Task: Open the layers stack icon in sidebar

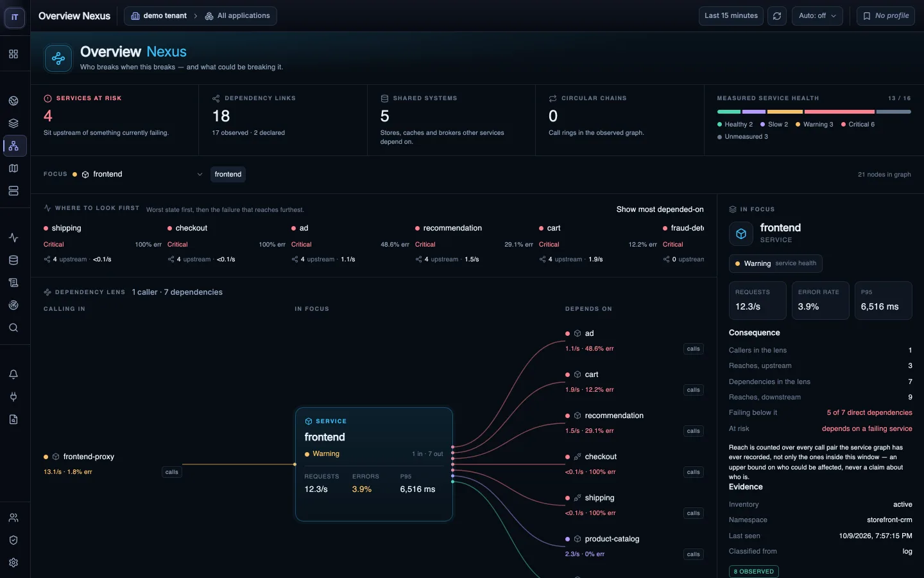Action: 13,123
